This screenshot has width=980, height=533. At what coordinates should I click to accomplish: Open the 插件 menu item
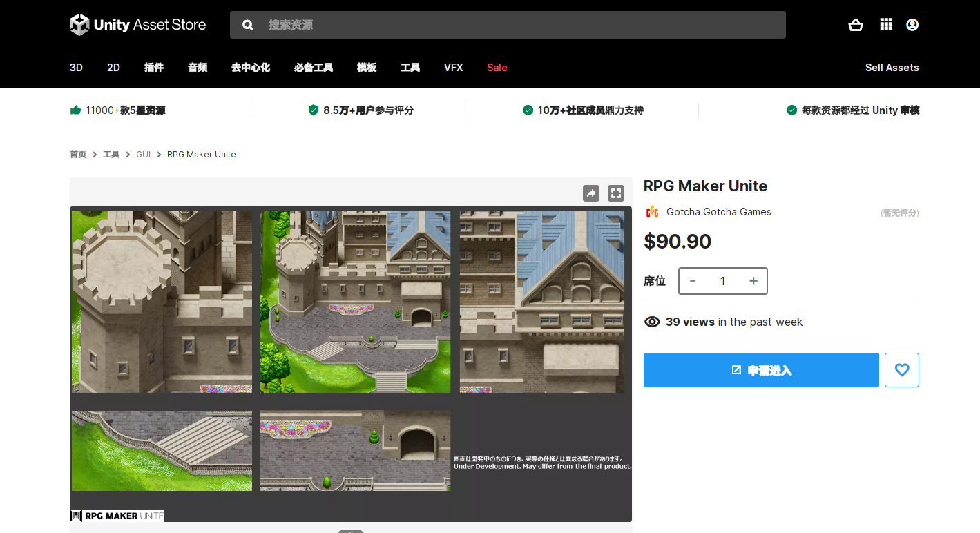[154, 68]
